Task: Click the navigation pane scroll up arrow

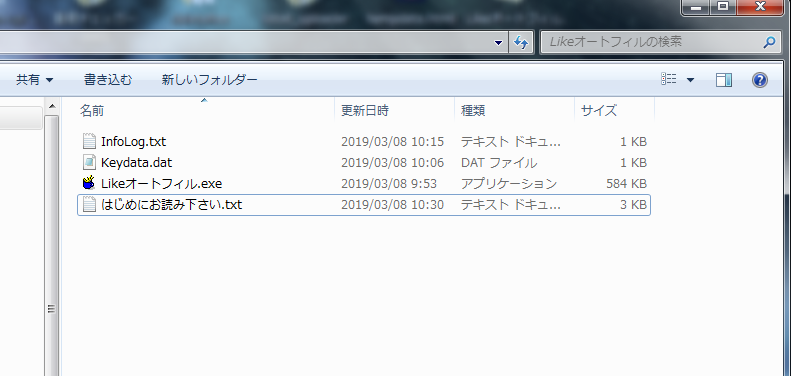Action: [x=51, y=106]
